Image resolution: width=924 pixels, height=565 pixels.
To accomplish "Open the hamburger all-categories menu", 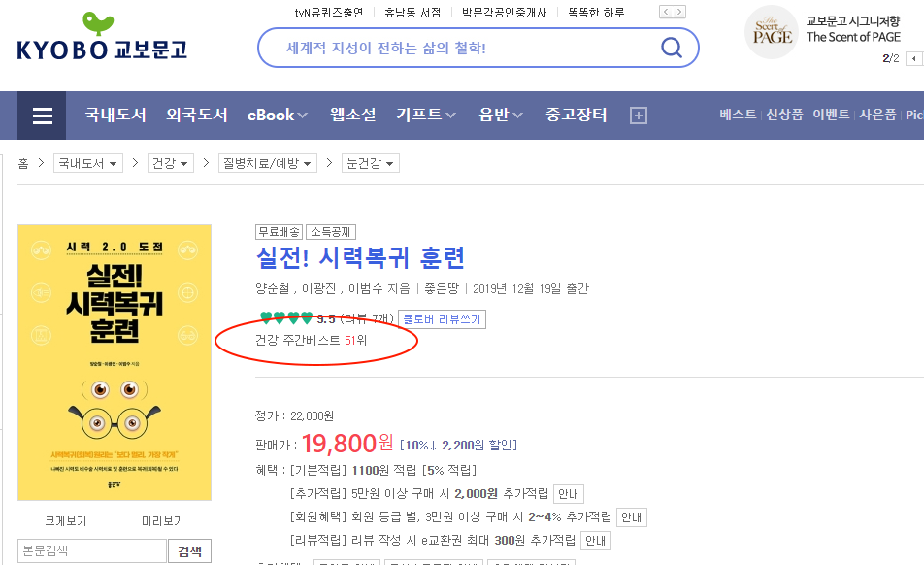I will click(42, 116).
